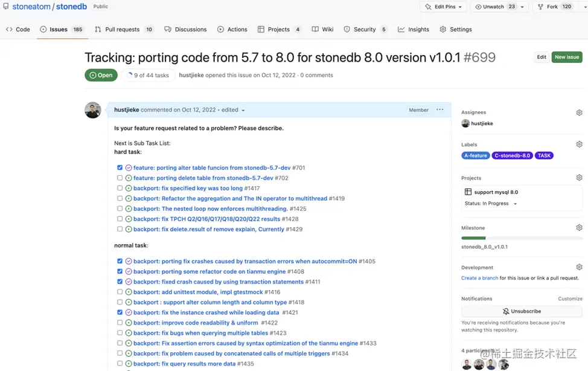This screenshot has width=588, height=371.
Task: Click the task progress circle icon
Action: 129,75
